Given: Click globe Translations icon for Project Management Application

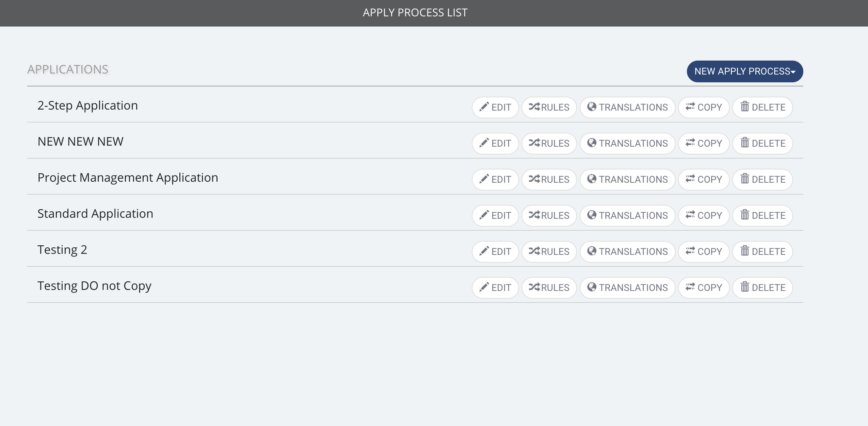Looking at the screenshot, I should tap(592, 179).
